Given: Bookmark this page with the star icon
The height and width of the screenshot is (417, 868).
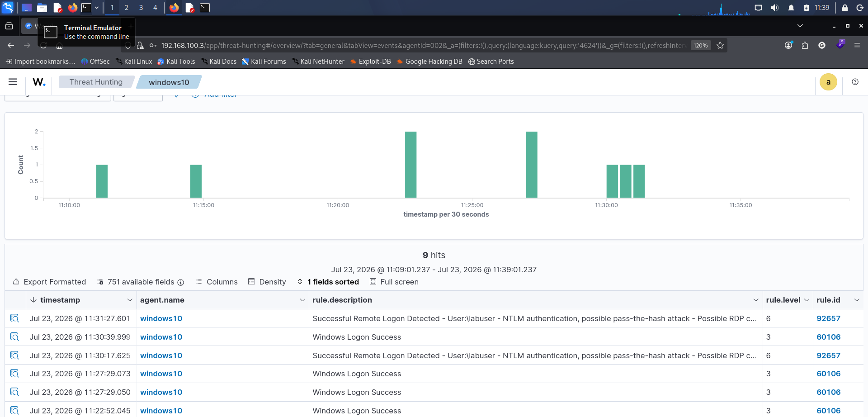Looking at the screenshot, I should click(720, 45).
